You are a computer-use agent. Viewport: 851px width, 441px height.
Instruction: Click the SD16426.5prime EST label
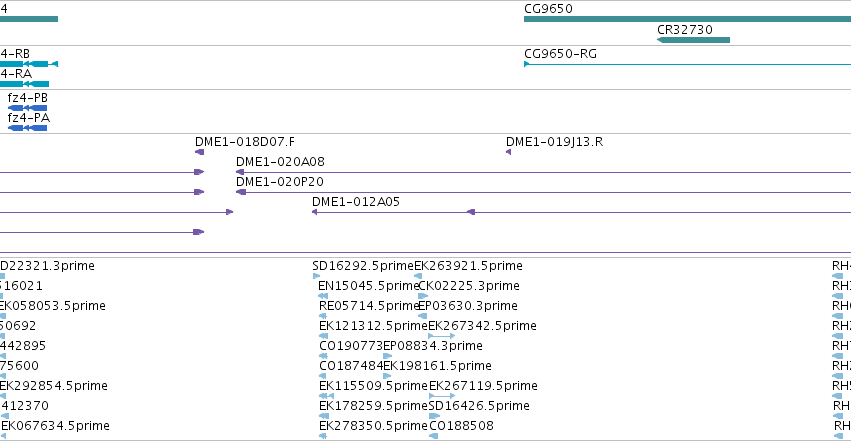point(479,406)
